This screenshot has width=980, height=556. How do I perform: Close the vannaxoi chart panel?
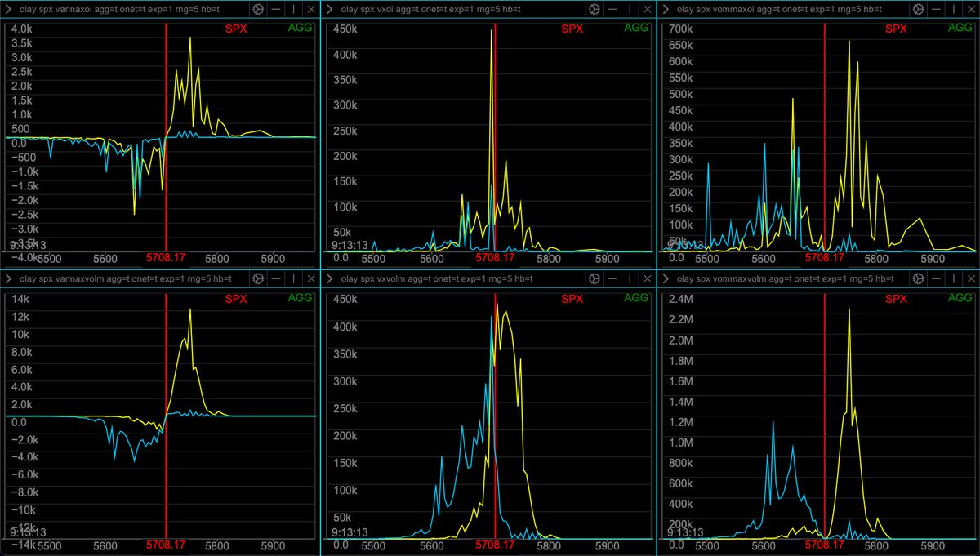click(x=311, y=9)
